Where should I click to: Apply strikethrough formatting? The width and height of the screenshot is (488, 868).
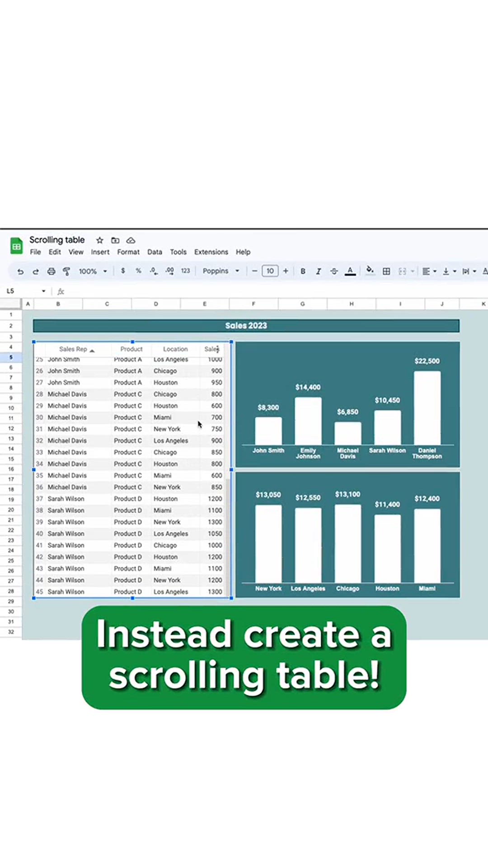334,271
